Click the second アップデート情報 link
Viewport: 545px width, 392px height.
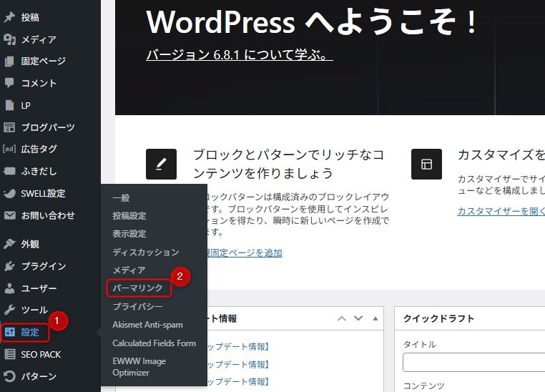pyautogui.click(x=238, y=364)
